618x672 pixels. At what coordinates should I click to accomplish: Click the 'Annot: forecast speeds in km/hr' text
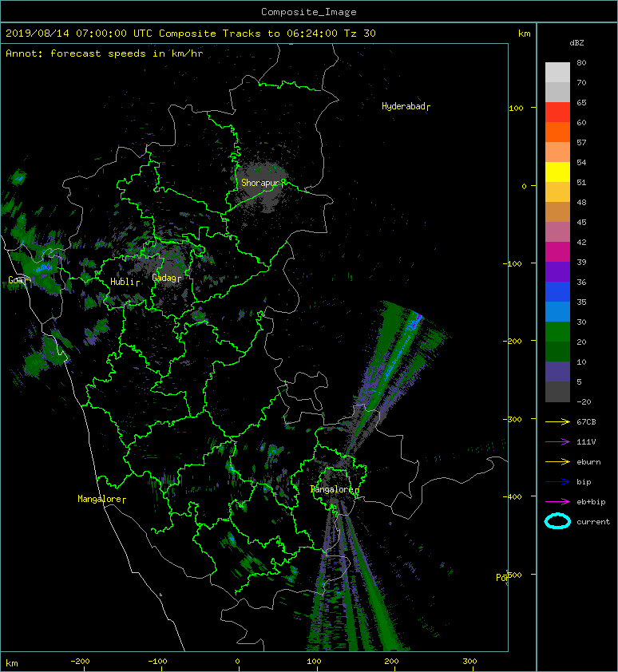point(105,53)
